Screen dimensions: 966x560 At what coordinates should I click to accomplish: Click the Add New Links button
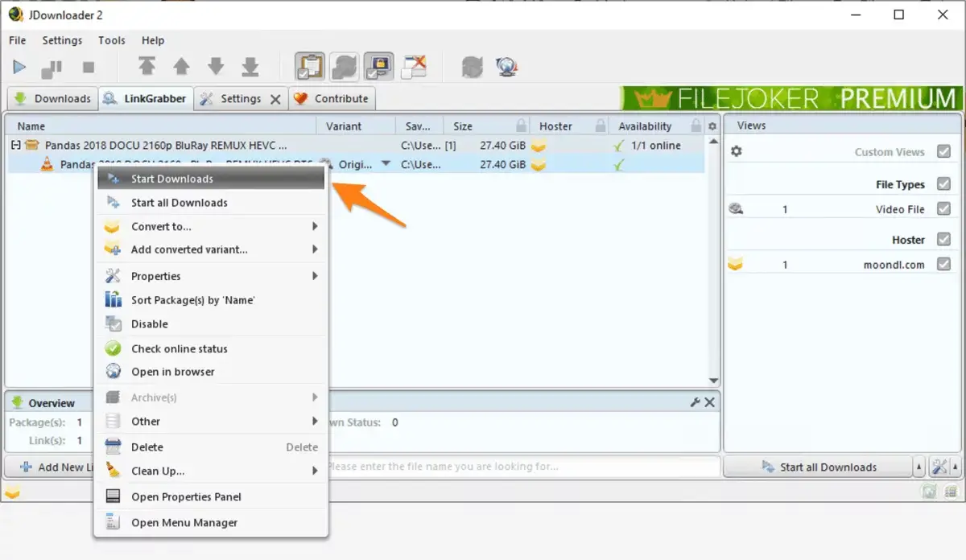point(50,467)
